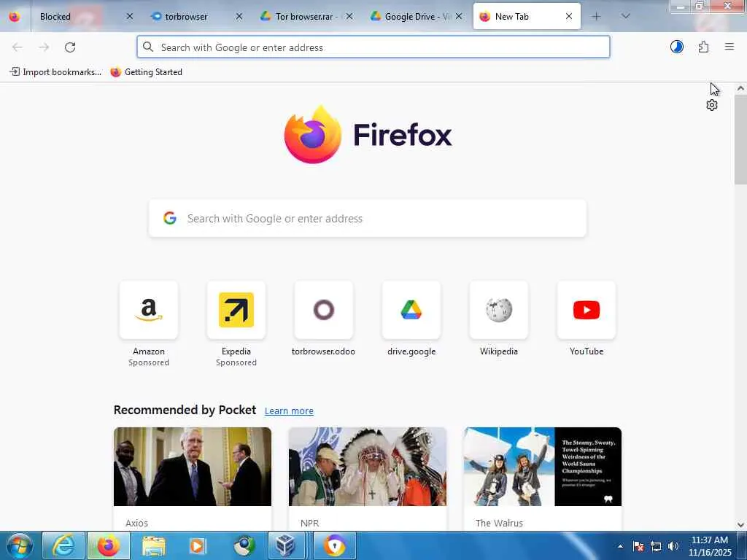Open the Firefox application hamburger menu
747x560 pixels.
[x=729, y=47]
